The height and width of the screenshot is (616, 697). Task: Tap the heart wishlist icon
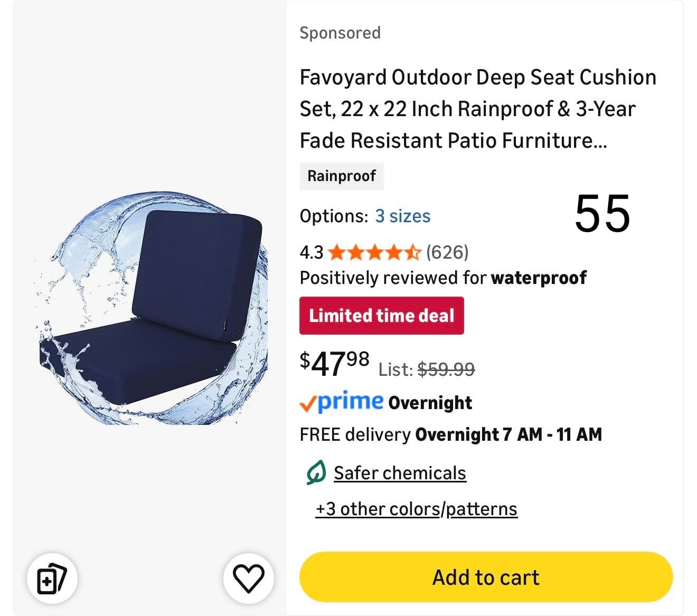tap(248, 578)
